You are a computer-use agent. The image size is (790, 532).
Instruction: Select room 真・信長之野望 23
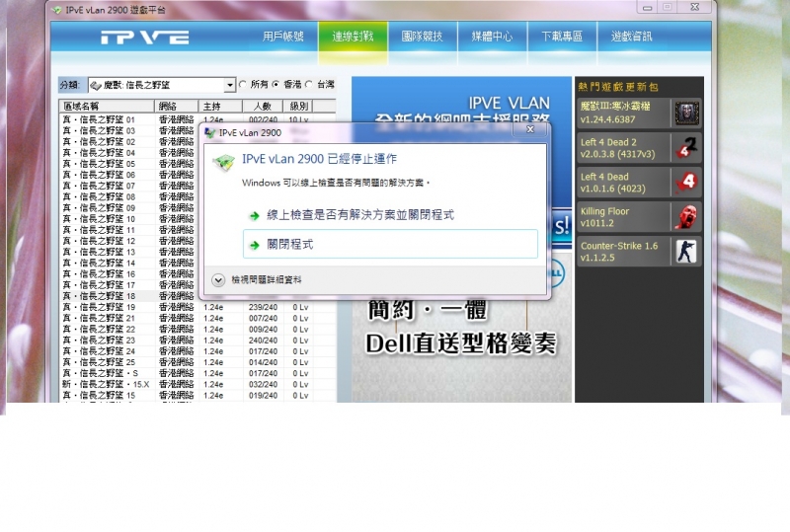pos(99,341)
